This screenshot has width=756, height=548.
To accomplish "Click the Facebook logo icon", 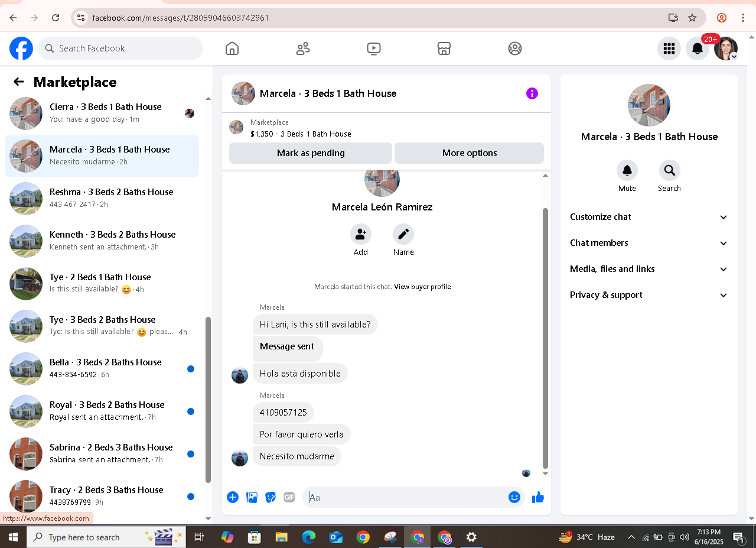I will (21, 48).
